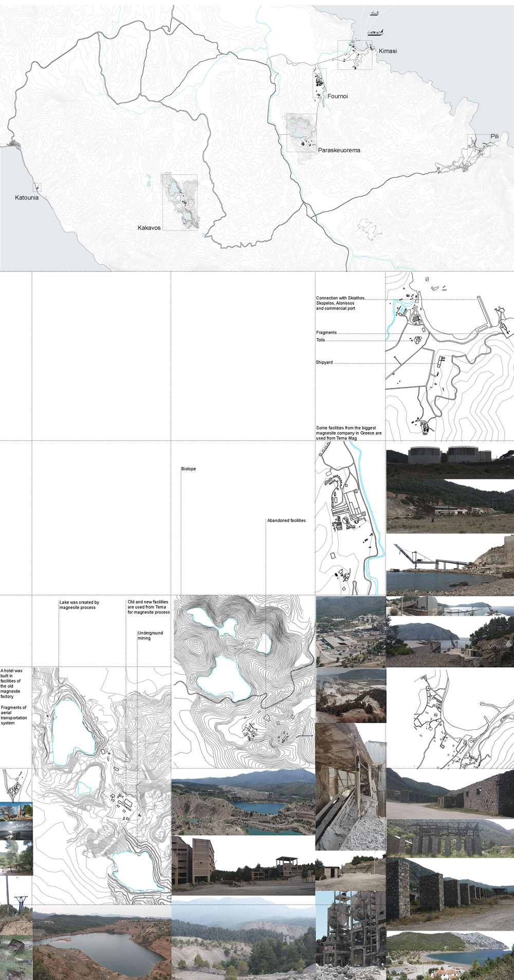Open the stone pillar ruins photo

tap(450, 893)
